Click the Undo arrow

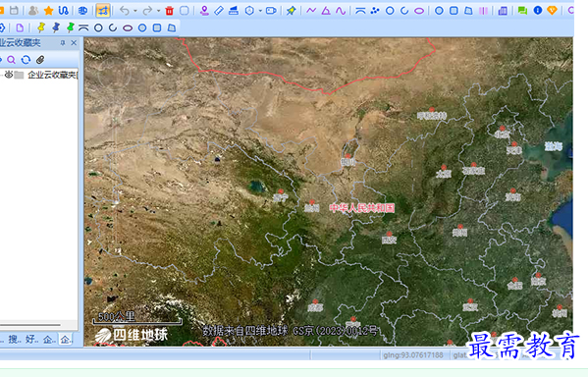124,11
